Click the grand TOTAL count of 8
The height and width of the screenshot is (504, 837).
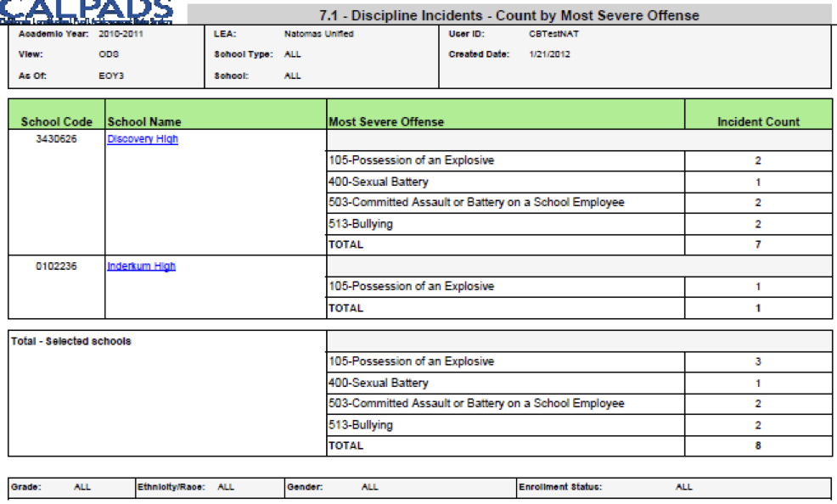pos(757,445)
